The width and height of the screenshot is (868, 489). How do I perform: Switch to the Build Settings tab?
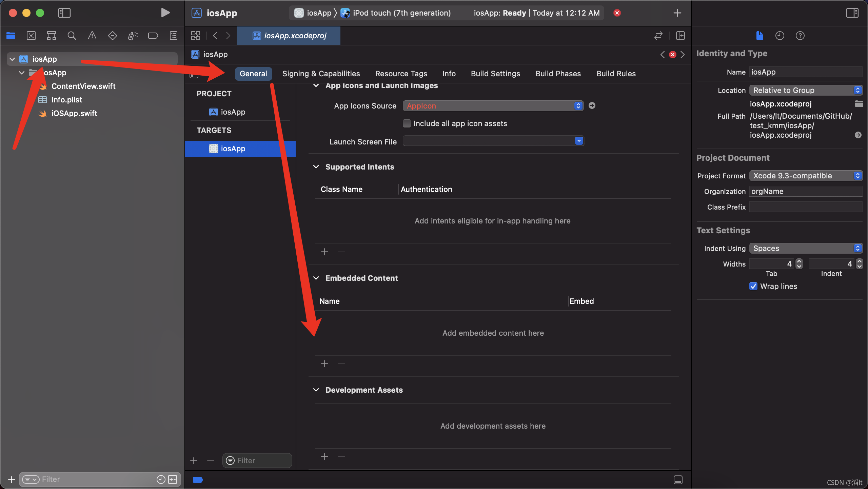[x=495, y=74]
